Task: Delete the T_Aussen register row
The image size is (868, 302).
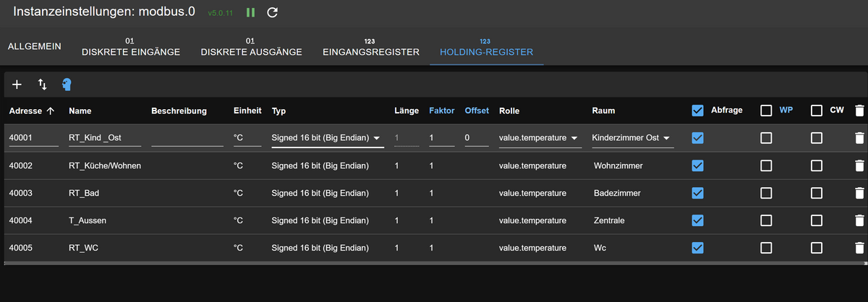Action: [x=859, y=220]
